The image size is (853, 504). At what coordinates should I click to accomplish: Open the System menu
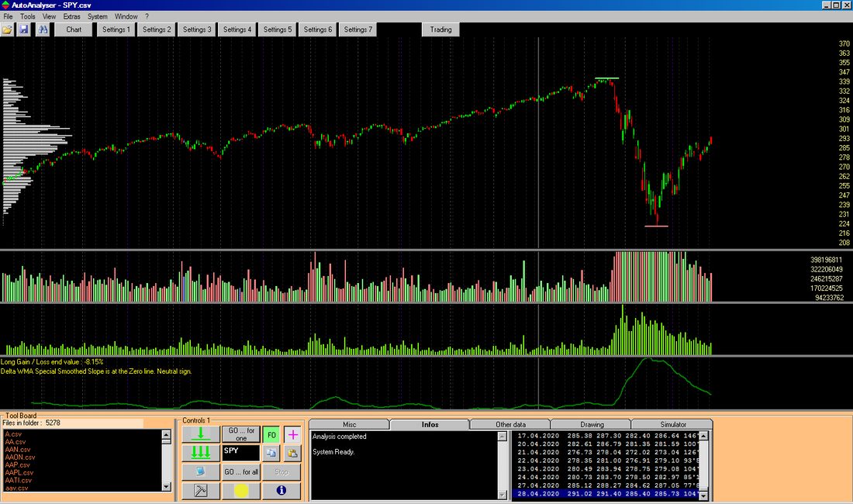coord(98,16)
